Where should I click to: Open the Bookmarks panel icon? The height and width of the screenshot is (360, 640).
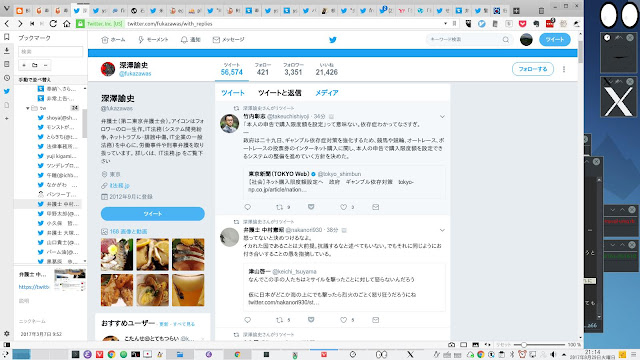[7, 37]
